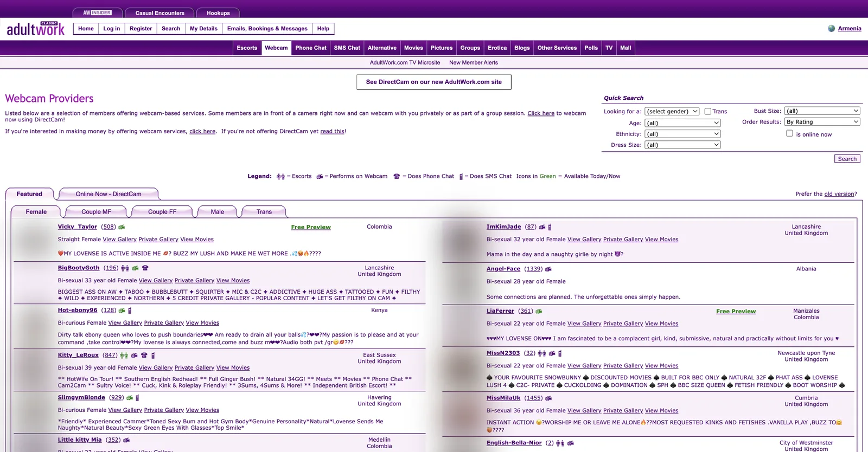Click SMS chat icon in MissN2303 row

[560, 353]
